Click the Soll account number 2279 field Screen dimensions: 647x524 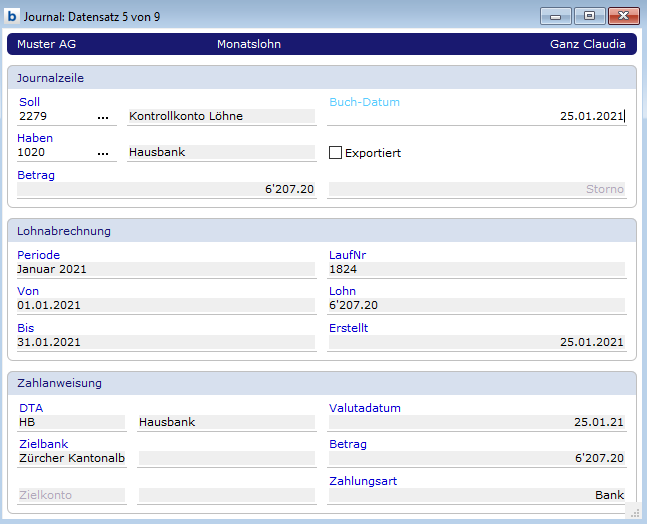pyautogui.click(x=55, y=116)
